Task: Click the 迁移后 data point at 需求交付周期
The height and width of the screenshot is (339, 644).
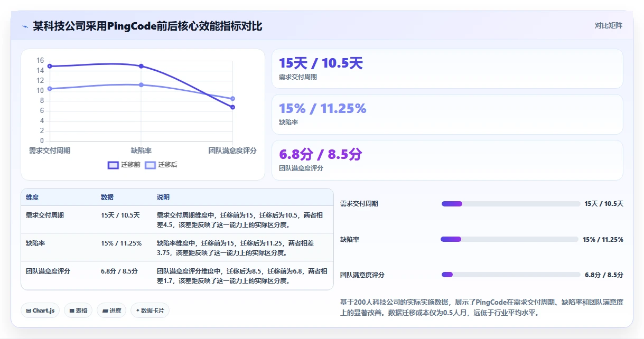Action: (50, 89)
